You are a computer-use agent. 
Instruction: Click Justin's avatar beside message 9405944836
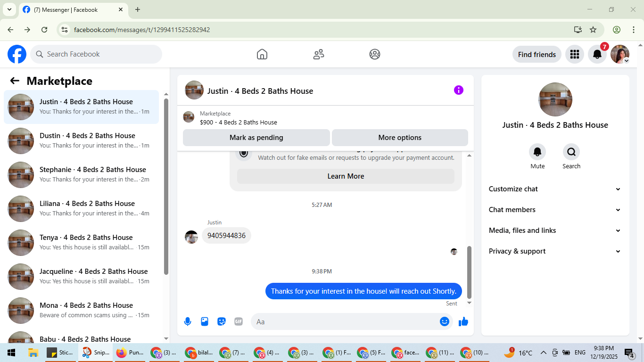[x=191, y=237]
